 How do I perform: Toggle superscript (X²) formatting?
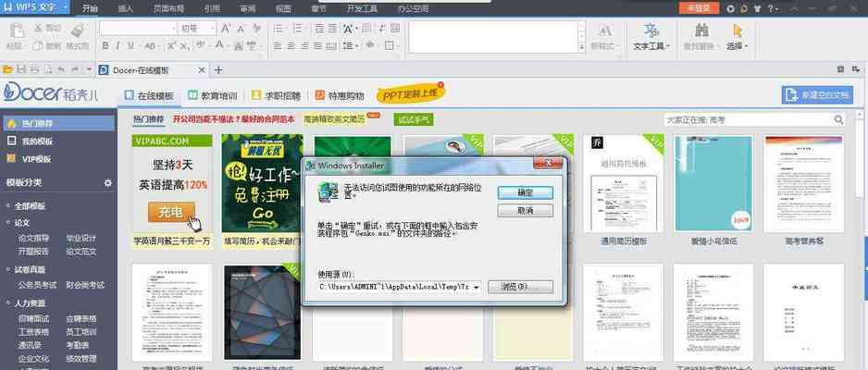point(171,45)
